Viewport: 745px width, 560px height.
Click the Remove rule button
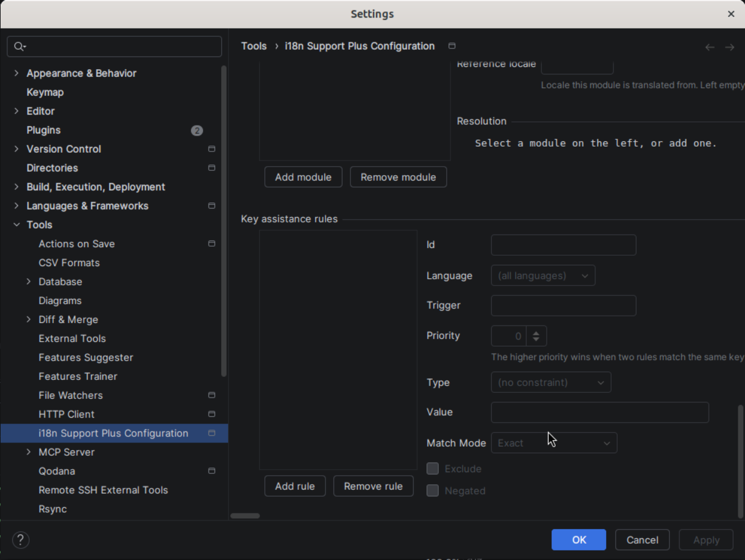click(373, 486)
